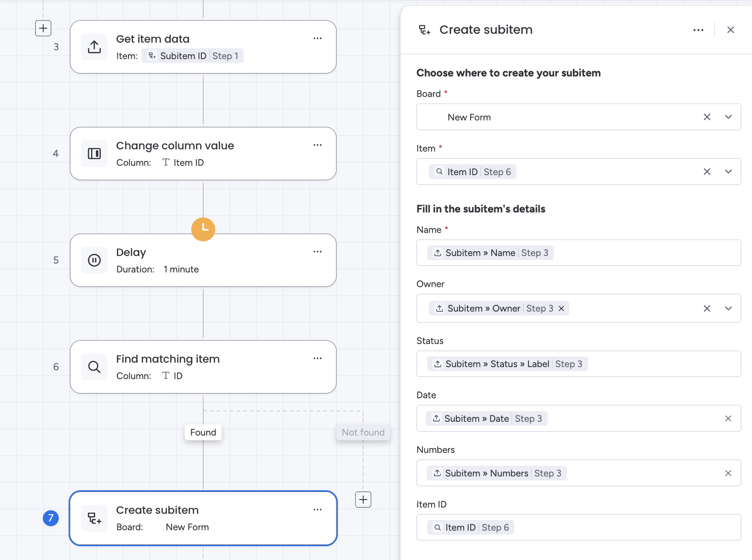Open the Delay step three-dots menu
The height and width of the screenshot is (560, 752).
click(317, 252)
